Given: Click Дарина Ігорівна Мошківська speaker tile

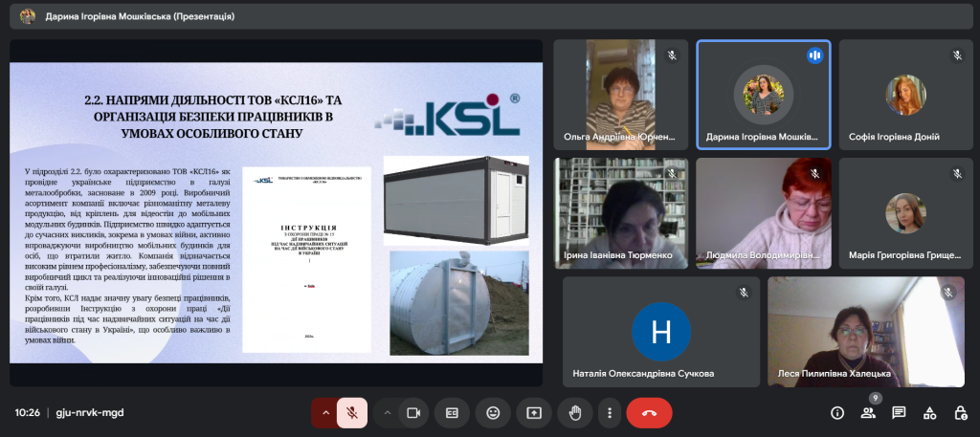Looking at the screenshot, I should coord(763,94).
